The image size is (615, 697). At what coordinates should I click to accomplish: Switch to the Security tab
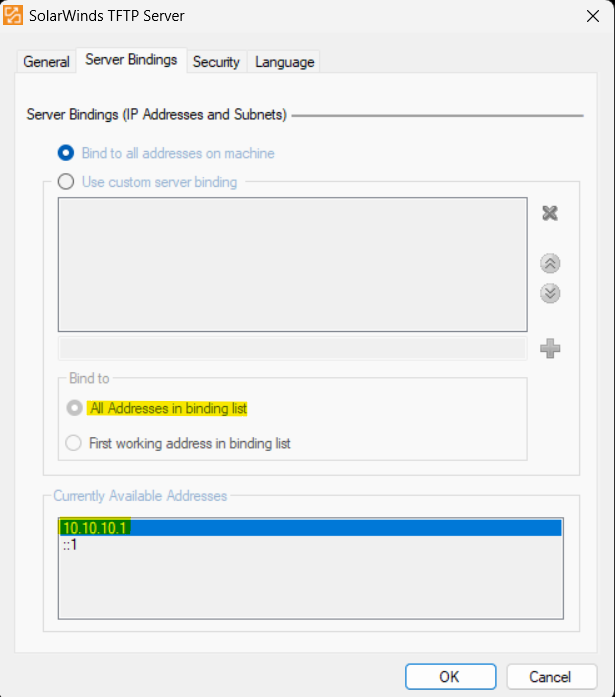tap(216, 62)
